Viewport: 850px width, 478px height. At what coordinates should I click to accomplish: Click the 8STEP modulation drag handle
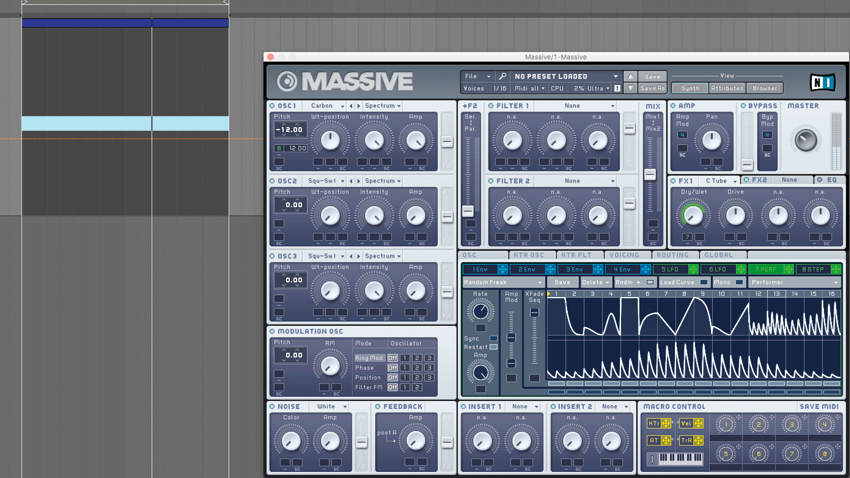click(836, 269)
